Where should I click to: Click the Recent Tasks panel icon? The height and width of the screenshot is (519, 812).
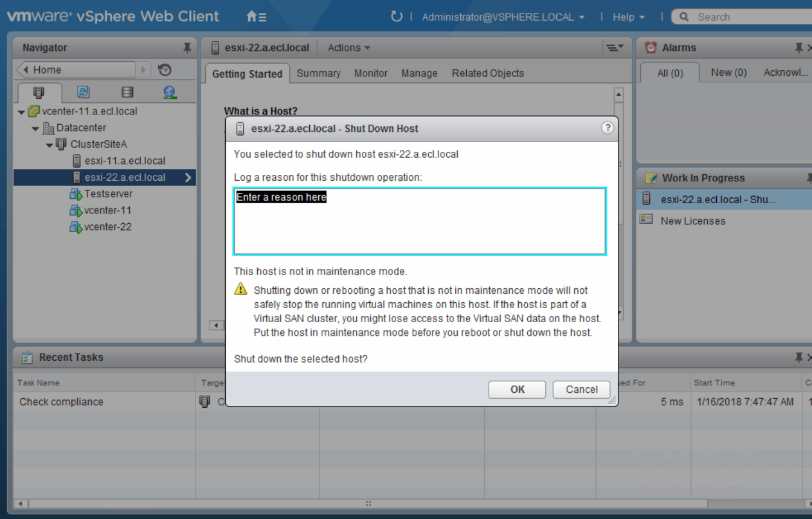[27, 358]
